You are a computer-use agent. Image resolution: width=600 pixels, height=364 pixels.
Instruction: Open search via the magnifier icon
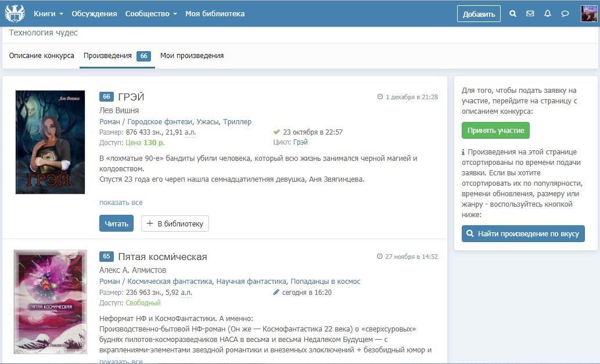pos(513,14)
